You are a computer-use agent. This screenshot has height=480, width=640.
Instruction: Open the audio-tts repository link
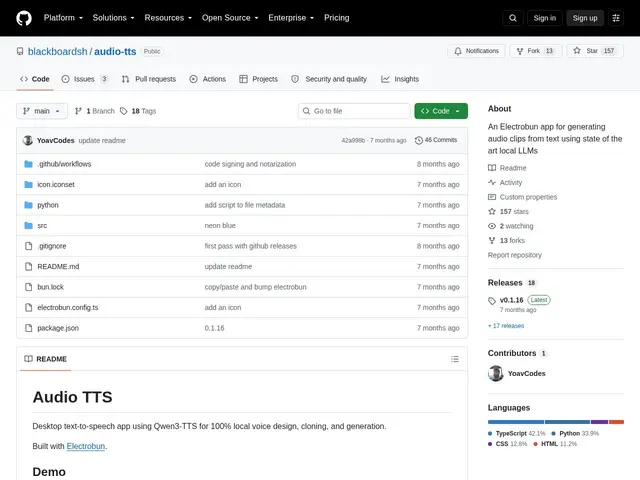tap(115, 51)
